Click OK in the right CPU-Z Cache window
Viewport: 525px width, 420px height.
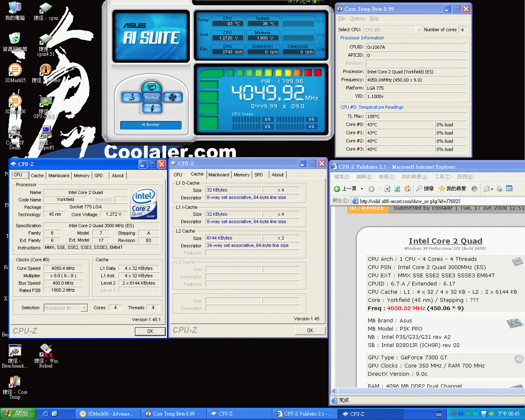click(x=310, y=331)
